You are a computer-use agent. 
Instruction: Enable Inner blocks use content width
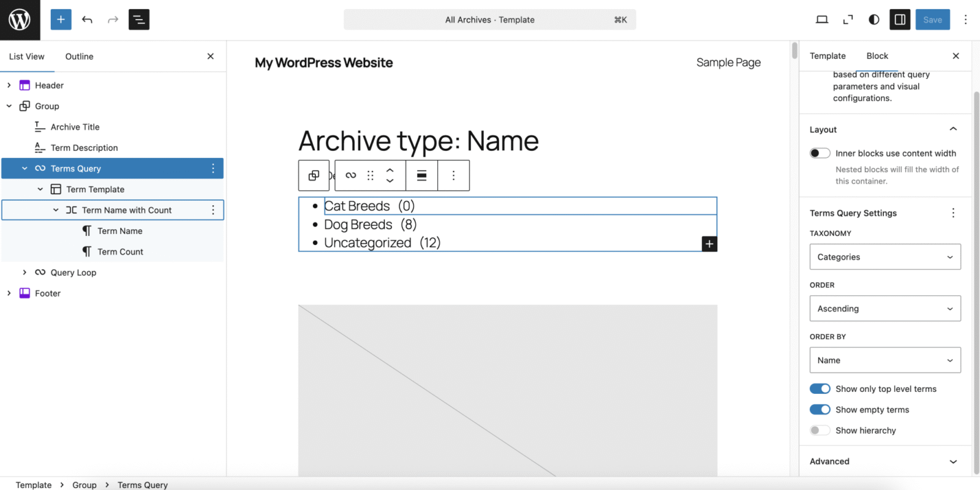pos(820,153)
